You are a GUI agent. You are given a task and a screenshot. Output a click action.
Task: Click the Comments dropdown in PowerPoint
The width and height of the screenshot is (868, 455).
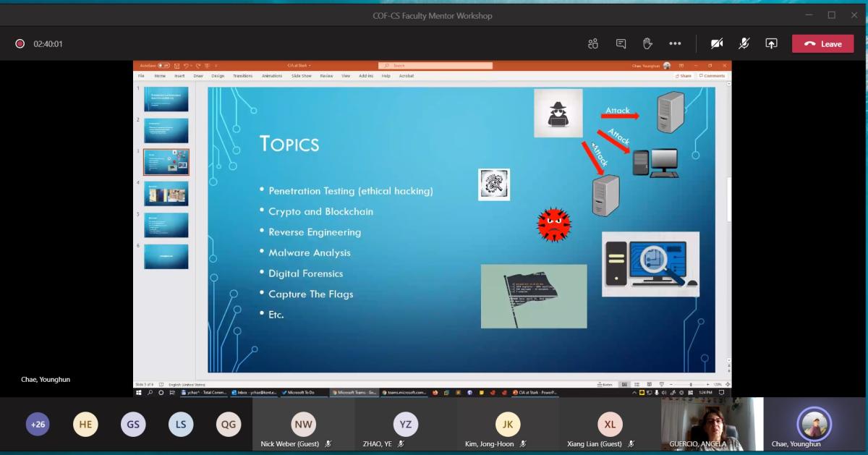click(x=711, y=75)
